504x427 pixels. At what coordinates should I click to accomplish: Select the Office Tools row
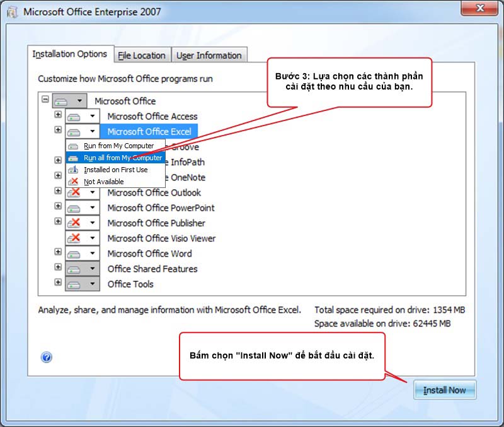(x=130, y=284)
